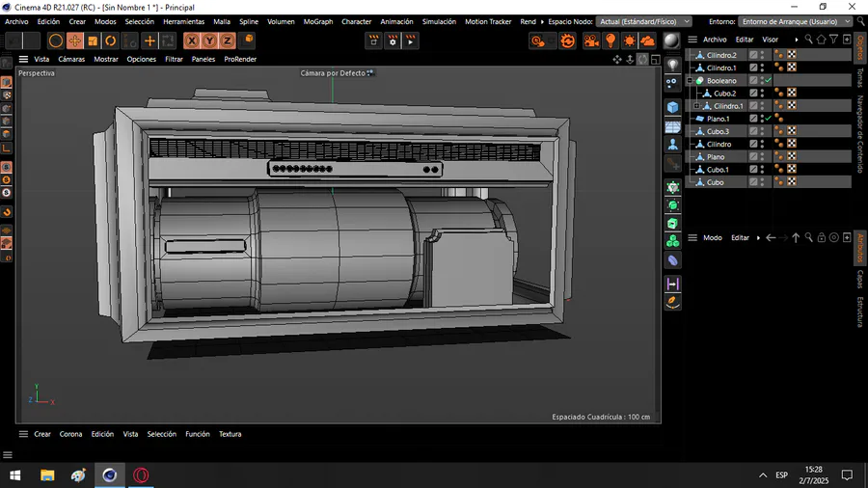This screenshot has height=488, width=868.
Task: Open the Cámaras viewport menu
Action: click(71, 59)
